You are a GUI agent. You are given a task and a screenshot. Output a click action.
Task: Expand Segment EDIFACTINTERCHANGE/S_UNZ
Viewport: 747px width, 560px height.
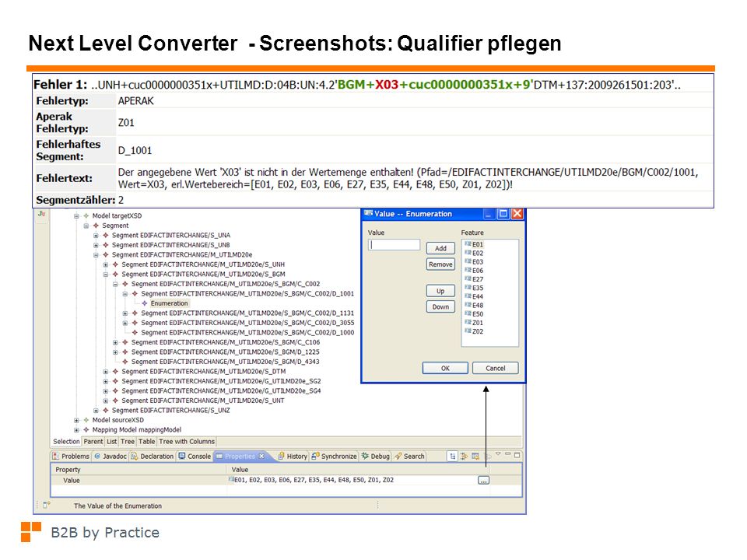[x=96, y=411]
